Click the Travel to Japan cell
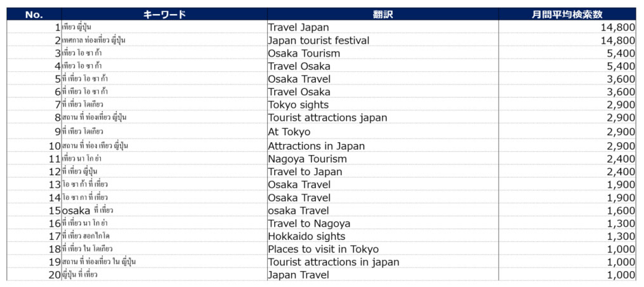 [x=383, y=171]
